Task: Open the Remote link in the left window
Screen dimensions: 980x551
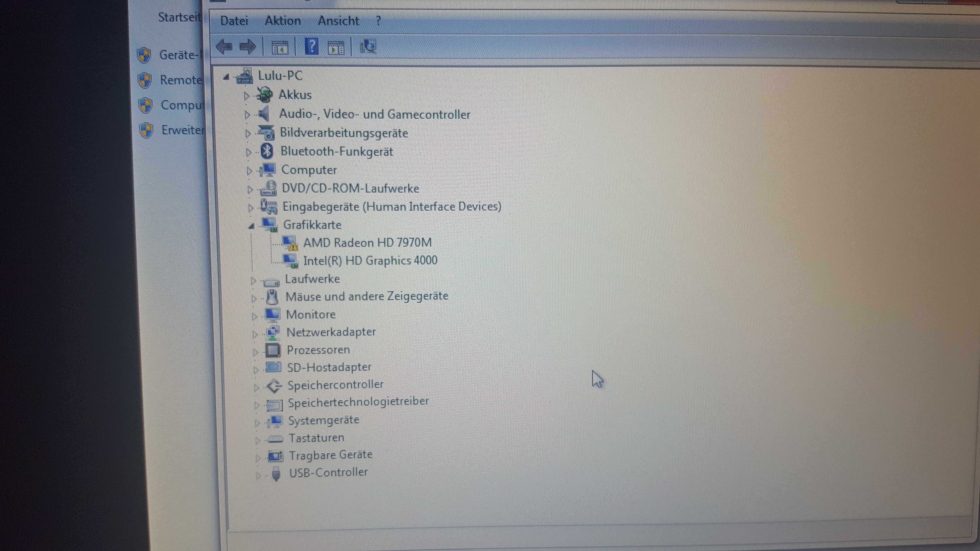Action: (181, 80)
